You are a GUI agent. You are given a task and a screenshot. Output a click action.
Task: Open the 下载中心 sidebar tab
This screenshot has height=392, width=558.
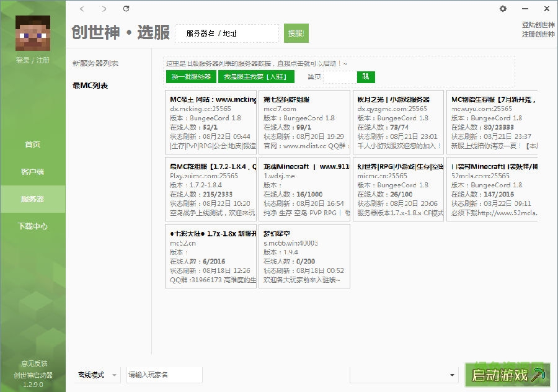[x=32, y=226]
